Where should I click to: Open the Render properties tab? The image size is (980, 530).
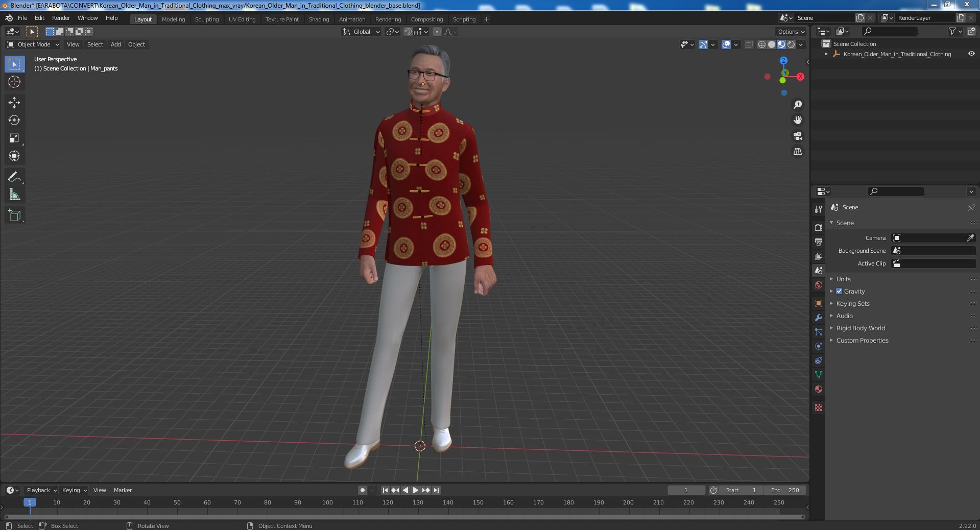pyautogui.click(x=819, y=227)
